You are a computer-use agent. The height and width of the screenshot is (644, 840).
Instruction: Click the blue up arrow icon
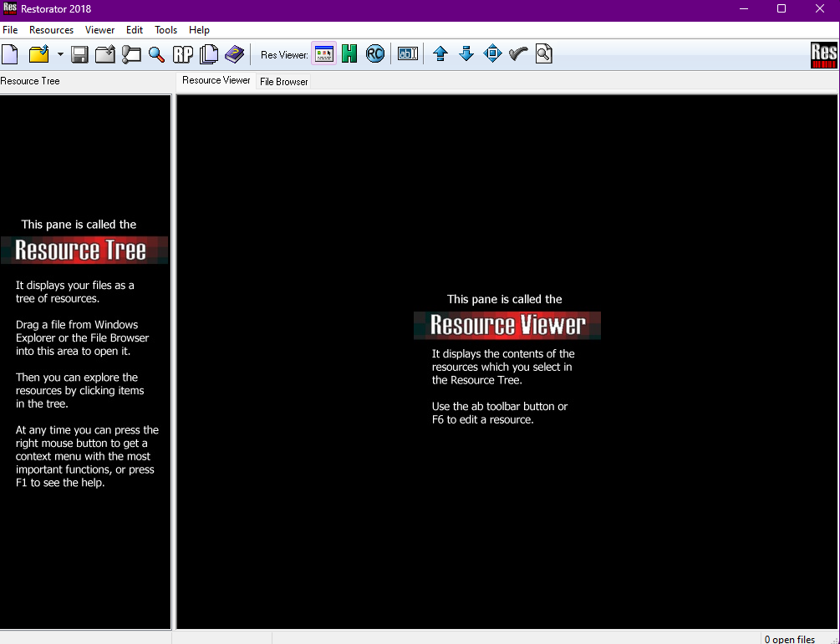(x=440, y=53)
